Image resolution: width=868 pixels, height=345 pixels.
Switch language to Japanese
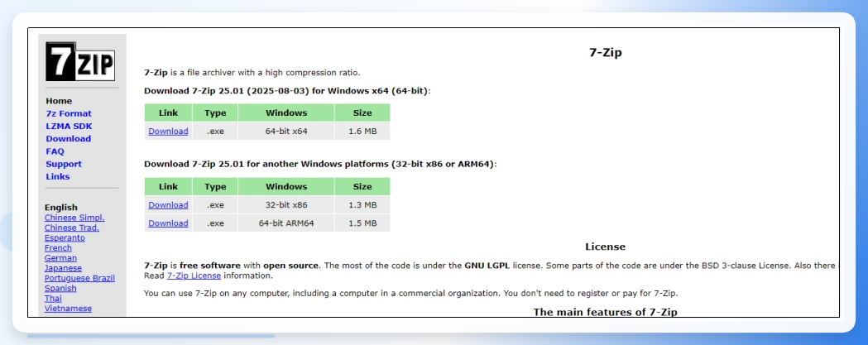(x=63, y=268)
